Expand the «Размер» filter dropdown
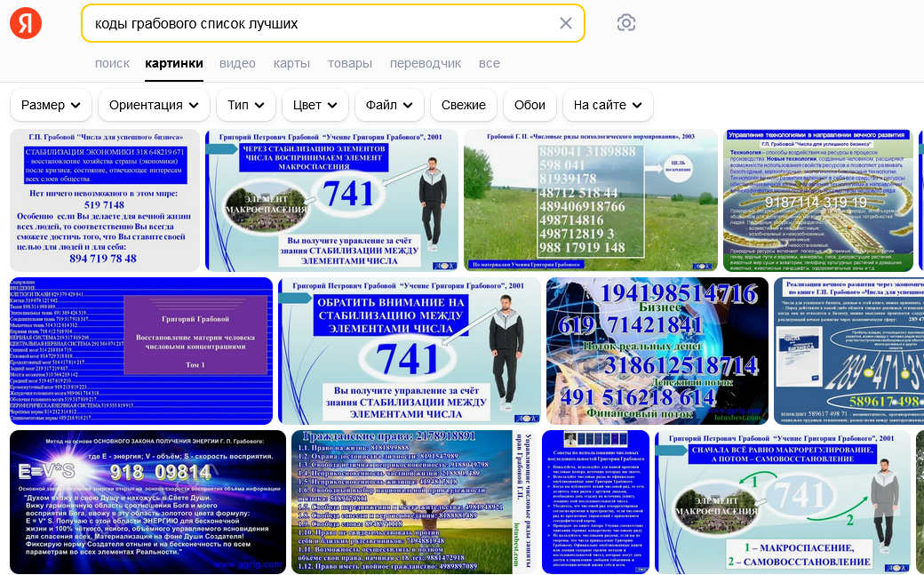 (x=52, y=105)
